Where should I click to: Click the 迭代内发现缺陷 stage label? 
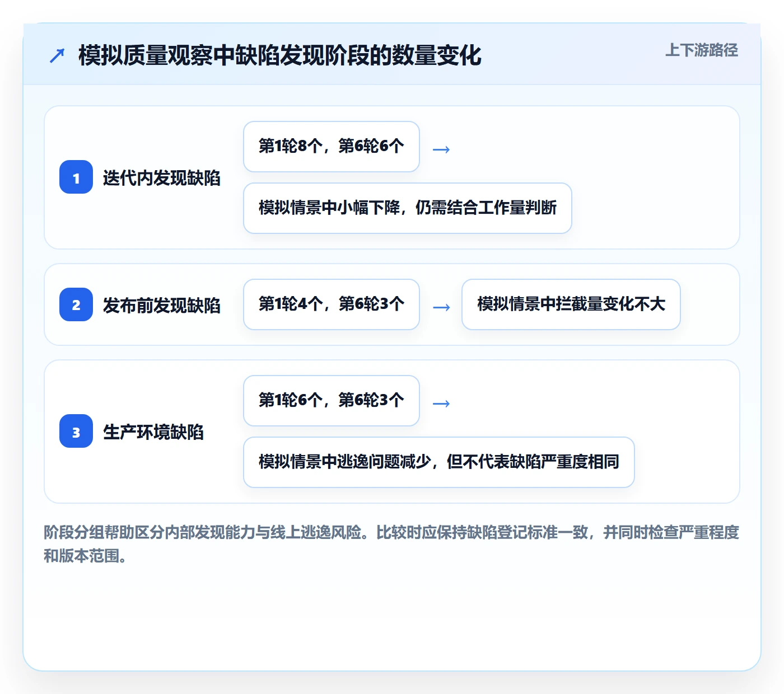pos(161,178)
